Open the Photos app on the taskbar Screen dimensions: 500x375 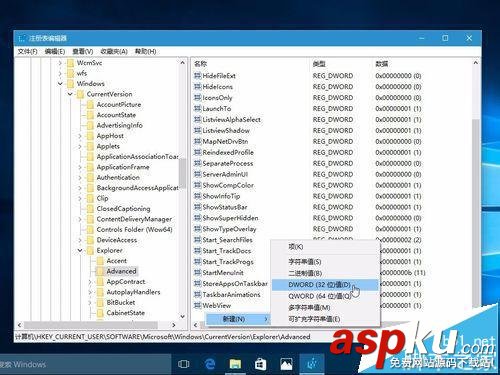(286, 364)
